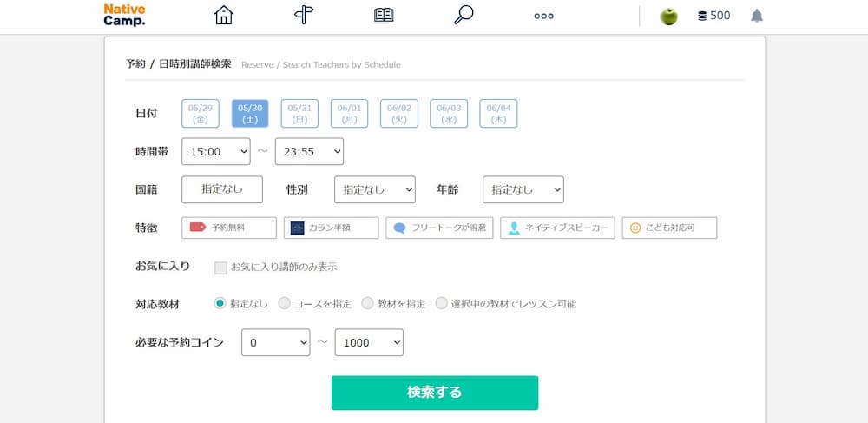Select date 05/29 (金)

[x=201, y=114]
